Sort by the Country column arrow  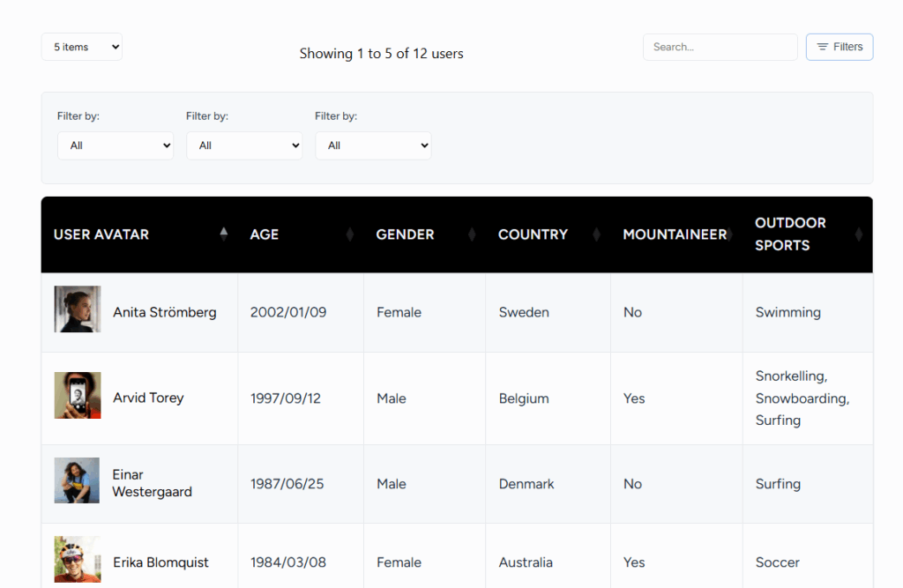(x=596, y=234)
